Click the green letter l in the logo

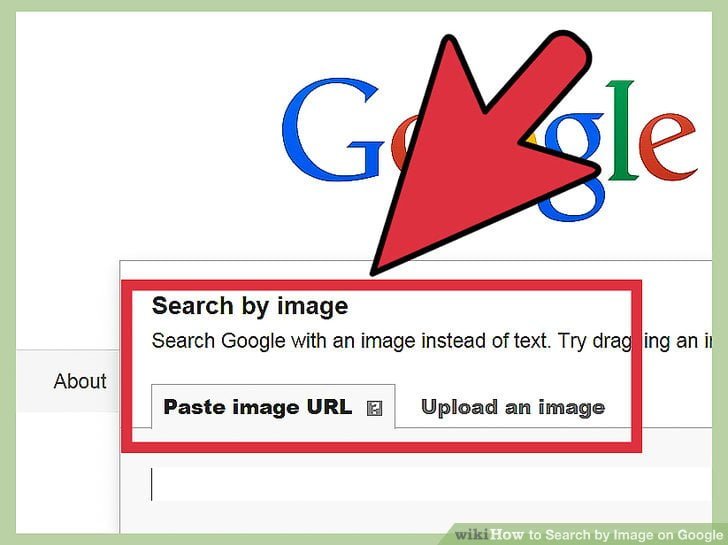pos(621,130)
